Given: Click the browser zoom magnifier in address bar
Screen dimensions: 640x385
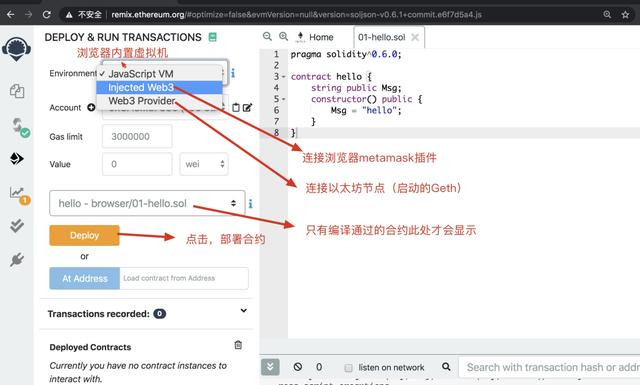Looking at the screenshot, I should (x=607, y=14).
